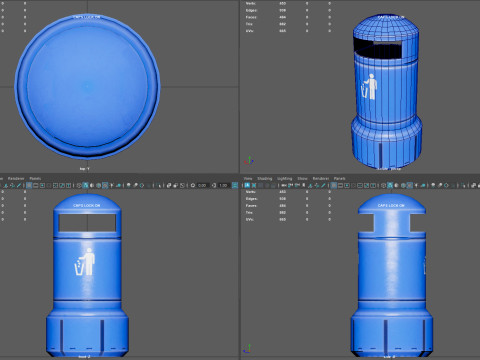Viewport: 480px width, 360px height.
Task: Click X-Ray icon in front view toolbar
Action: 168,185
